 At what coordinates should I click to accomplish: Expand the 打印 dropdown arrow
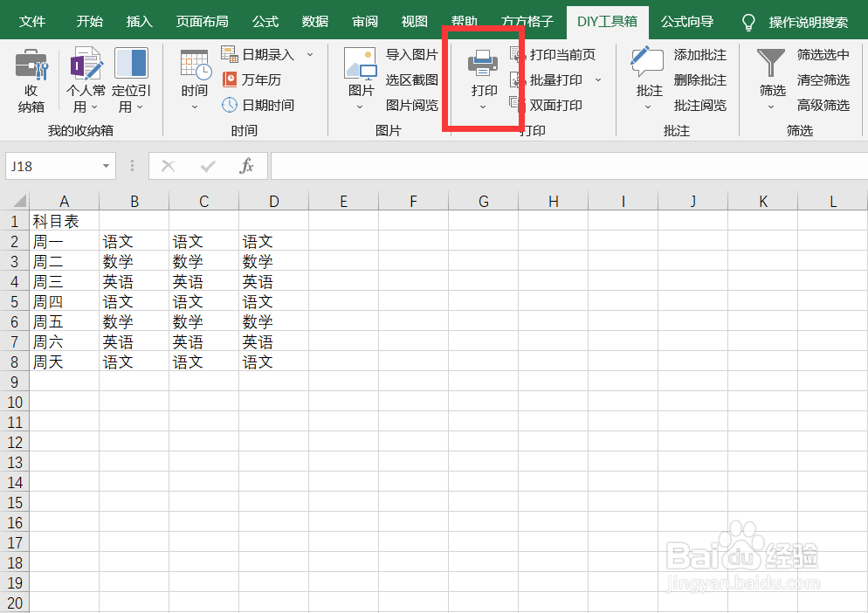483,107
